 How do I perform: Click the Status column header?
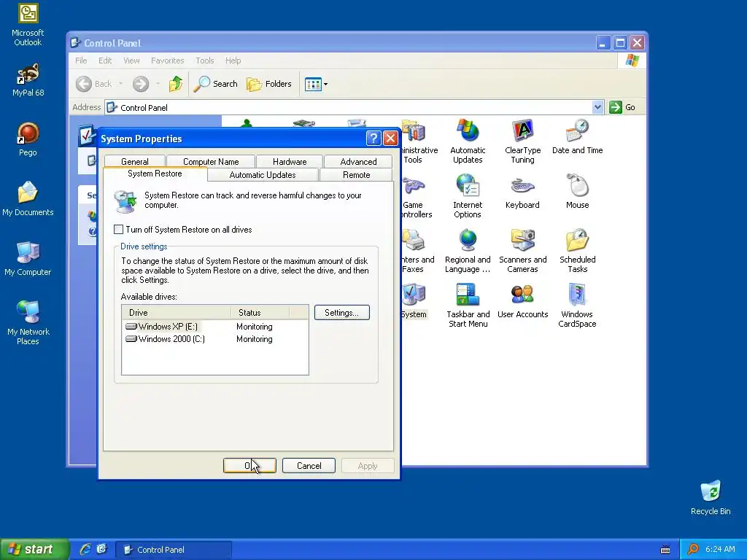(x=260, y=312)
